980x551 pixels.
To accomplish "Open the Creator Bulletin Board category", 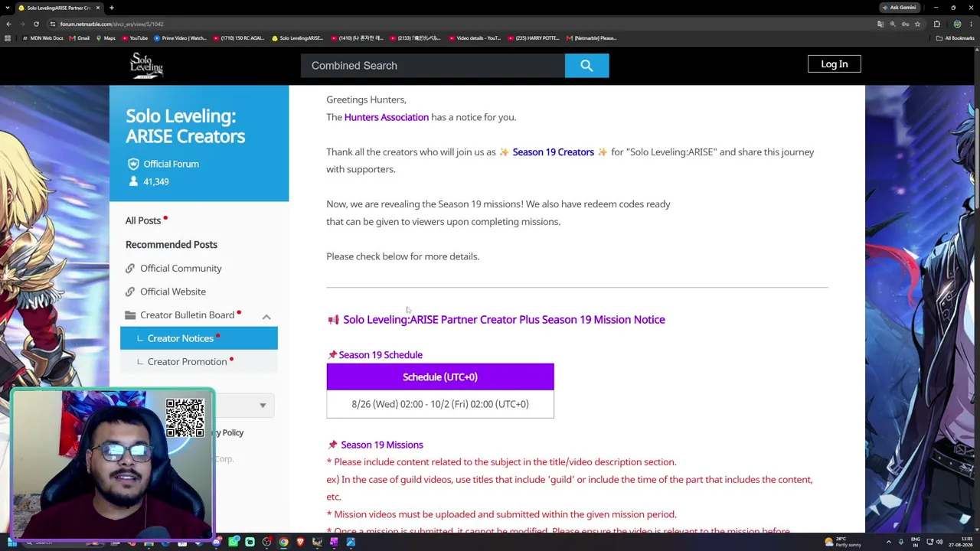I will (187, 315).
